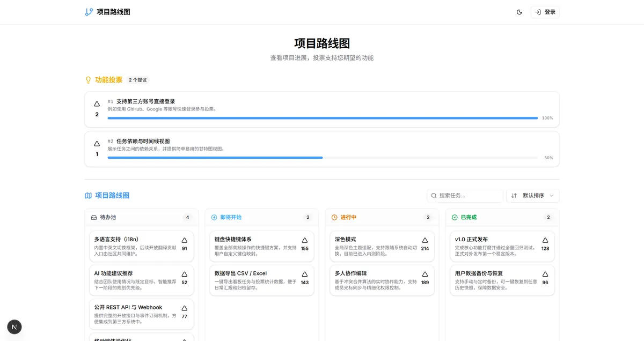Click the vote count 214 on 深色模式
This screenshot has width=644, height=341.
tap(425, 248)
